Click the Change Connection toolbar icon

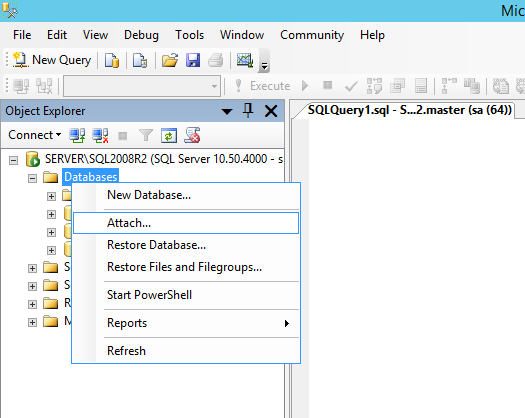(44, 86)
